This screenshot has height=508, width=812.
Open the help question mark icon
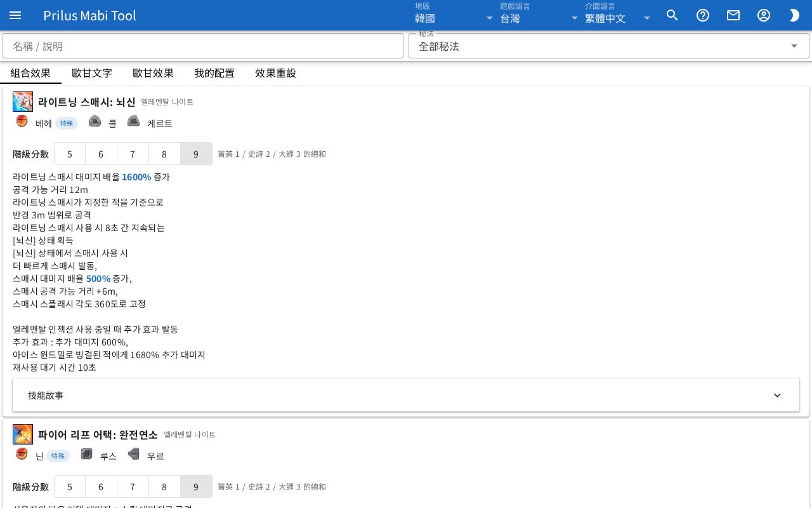[x=703, y=15]
